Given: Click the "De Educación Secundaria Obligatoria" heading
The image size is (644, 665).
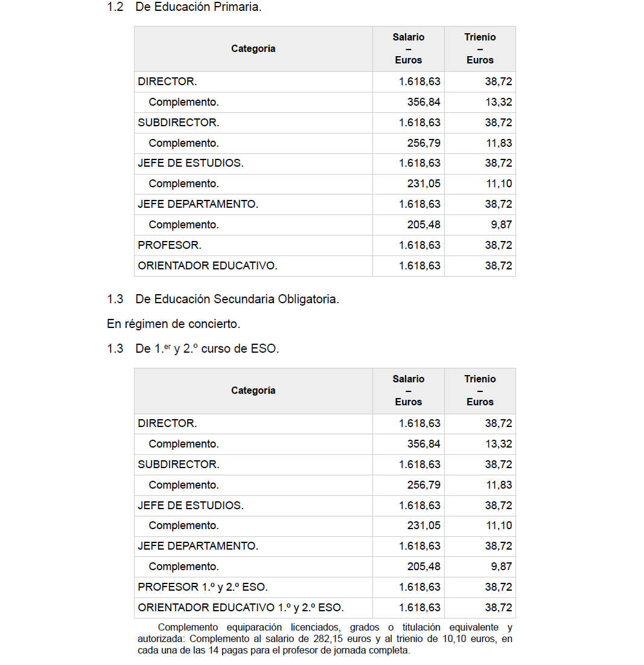Looking at the screenshot, I should [x=237, y=299].
